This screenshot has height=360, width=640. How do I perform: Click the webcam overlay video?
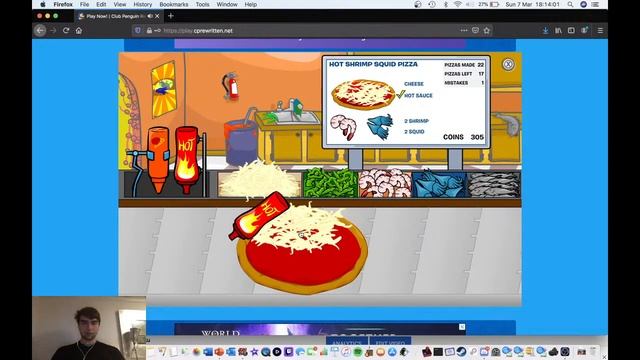pyautogui.click(x=89, y=328)
